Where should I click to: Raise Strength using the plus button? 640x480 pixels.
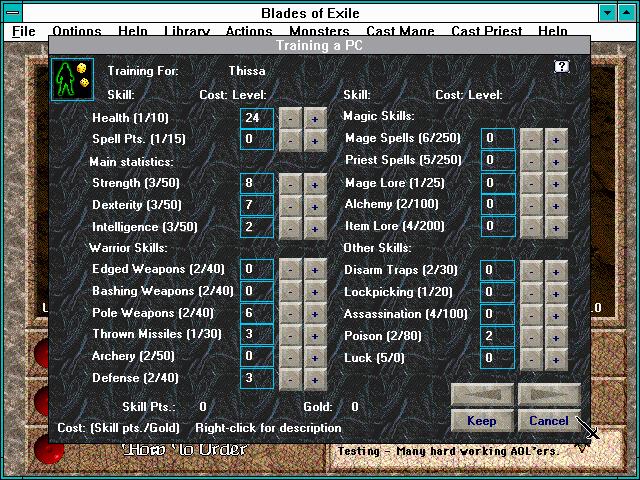(315, 184)
